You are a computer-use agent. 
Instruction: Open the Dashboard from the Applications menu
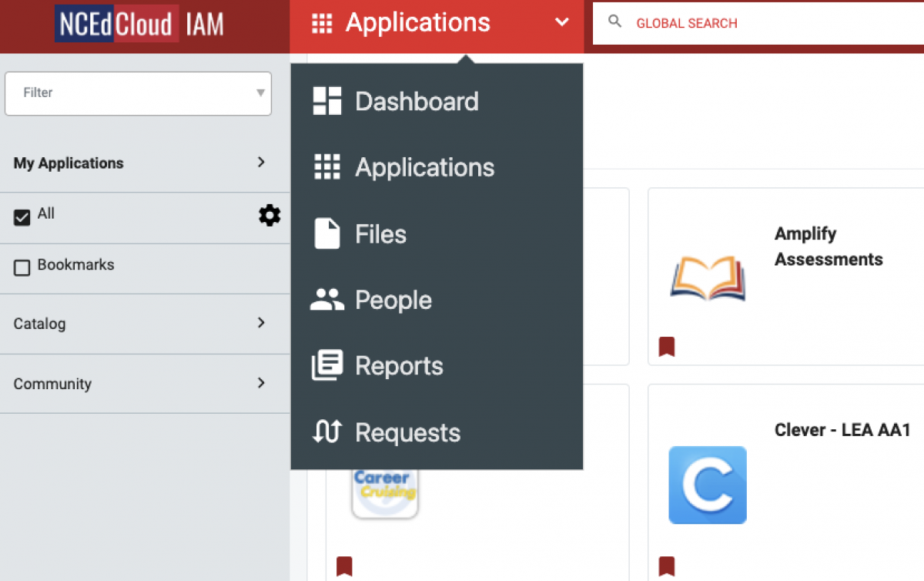tap(416, 100)
